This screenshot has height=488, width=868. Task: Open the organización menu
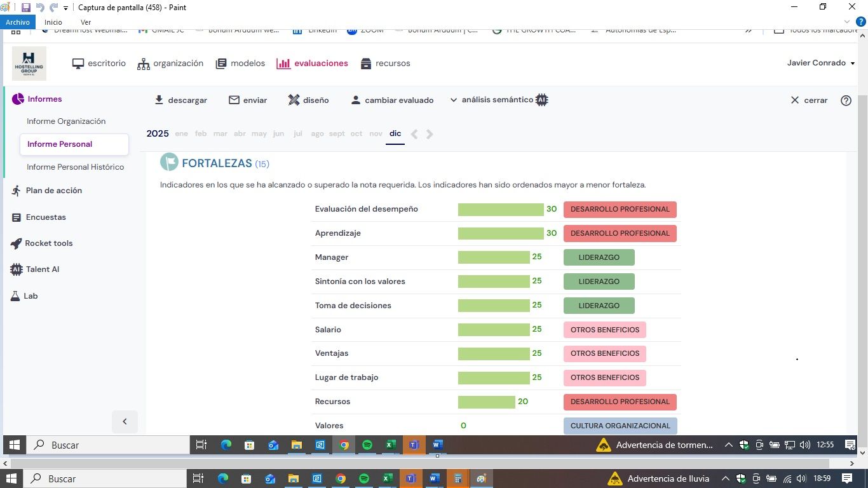[170, 64]
